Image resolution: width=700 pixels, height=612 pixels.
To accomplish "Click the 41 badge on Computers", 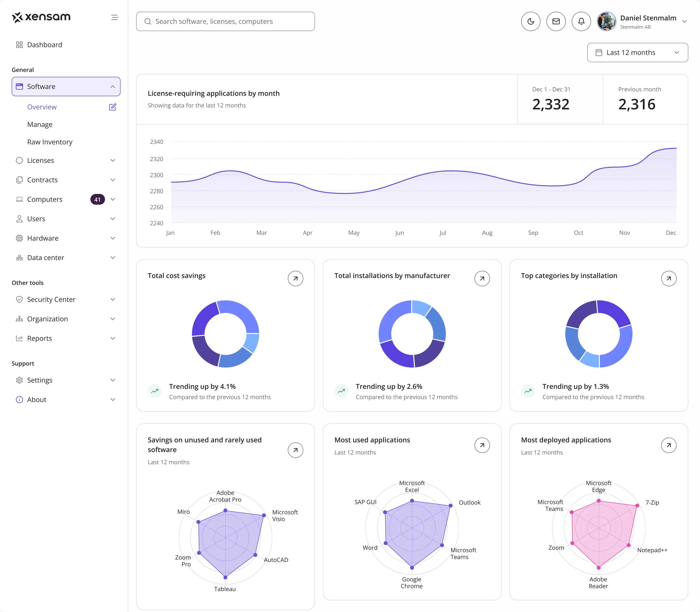I will (98, 200).
